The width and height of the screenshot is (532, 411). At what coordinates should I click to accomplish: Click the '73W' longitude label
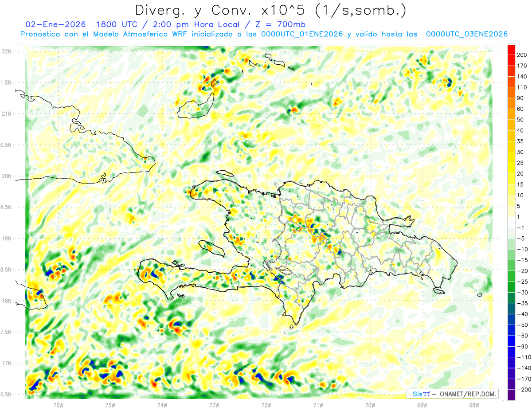point(214,405)
